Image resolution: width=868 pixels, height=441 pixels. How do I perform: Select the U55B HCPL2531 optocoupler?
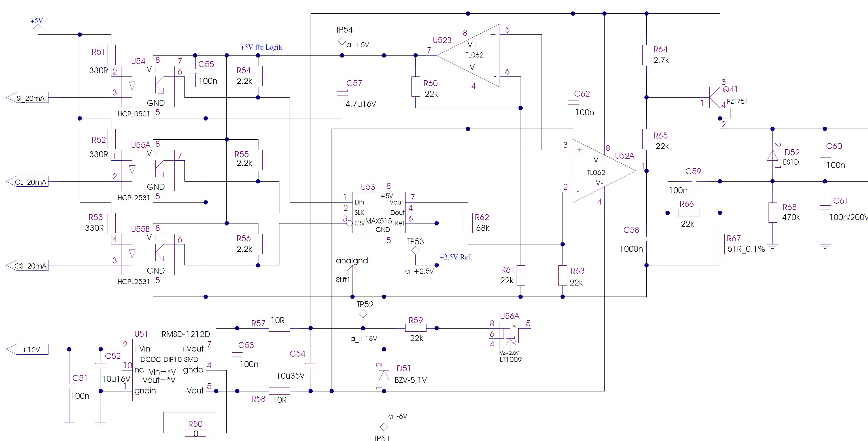[148, 254]
